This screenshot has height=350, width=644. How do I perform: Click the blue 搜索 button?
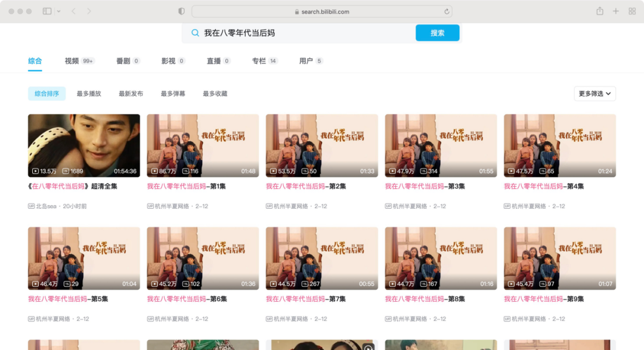pos(438,33)
